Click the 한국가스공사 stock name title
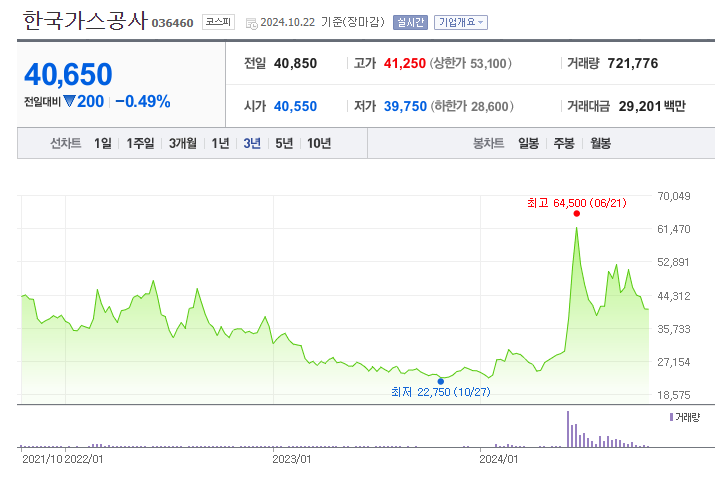Screen dimensions: 715x477 pos(85,21)
